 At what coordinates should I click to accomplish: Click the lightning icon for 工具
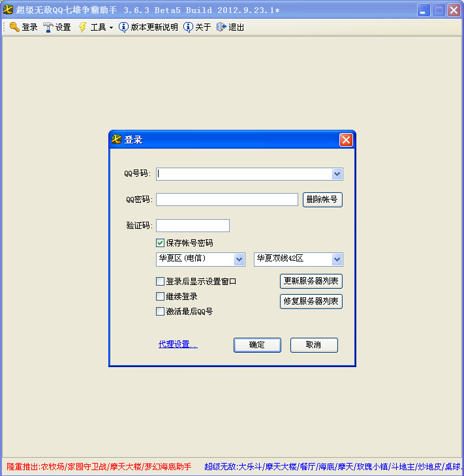click(x=83, y=27)
